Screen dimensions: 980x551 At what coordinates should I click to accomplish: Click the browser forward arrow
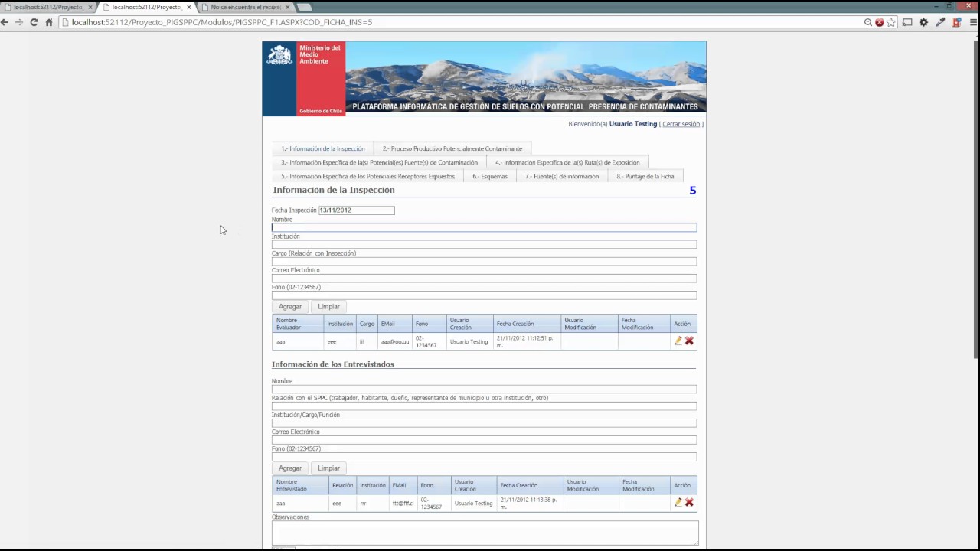pyautogui.click(x=19, y=22)
